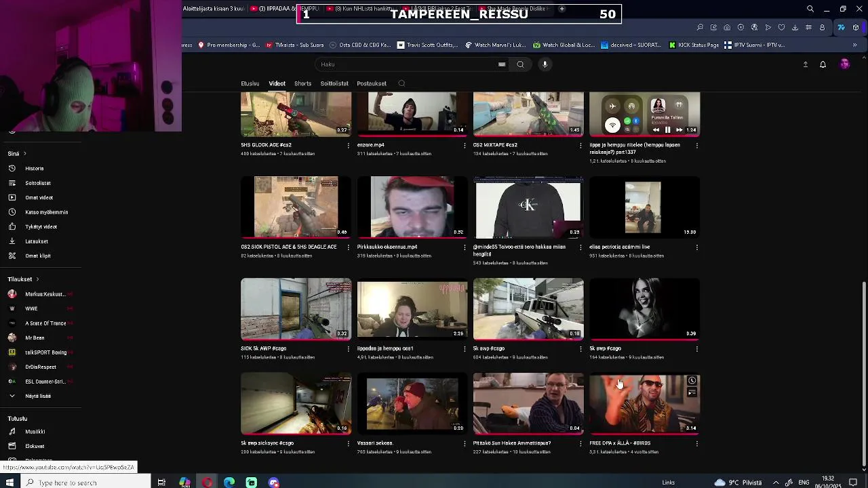Click the browser snapshot camera icon
The image size is (868, 488).
tap(727, 27)
